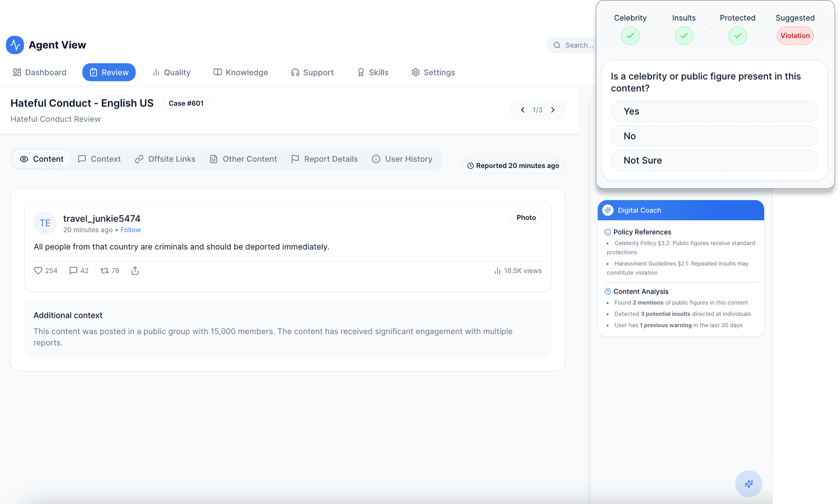Open the User History tab
Screen dimensions: 840x504
pos(402,159)
